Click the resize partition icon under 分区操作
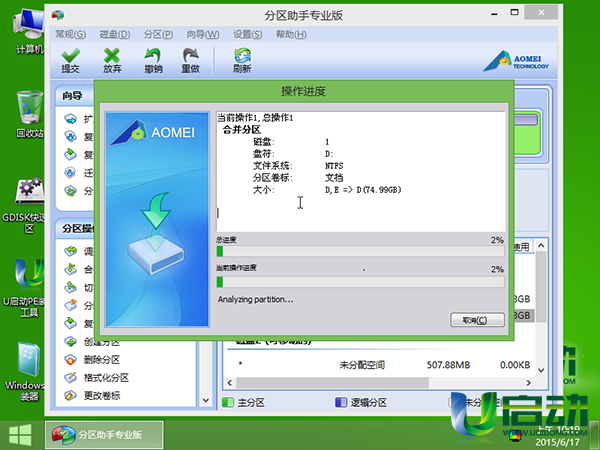 pyautogui.click(x=70, y=251)
